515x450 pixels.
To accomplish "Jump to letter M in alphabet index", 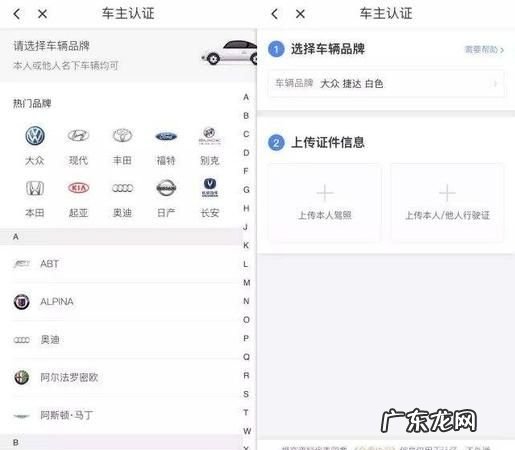I will [x=246, y=283].
